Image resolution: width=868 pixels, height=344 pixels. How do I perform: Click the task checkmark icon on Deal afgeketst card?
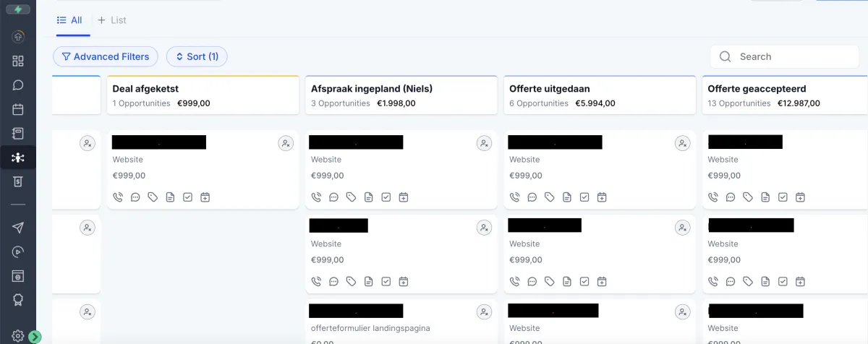coord(187,197)
